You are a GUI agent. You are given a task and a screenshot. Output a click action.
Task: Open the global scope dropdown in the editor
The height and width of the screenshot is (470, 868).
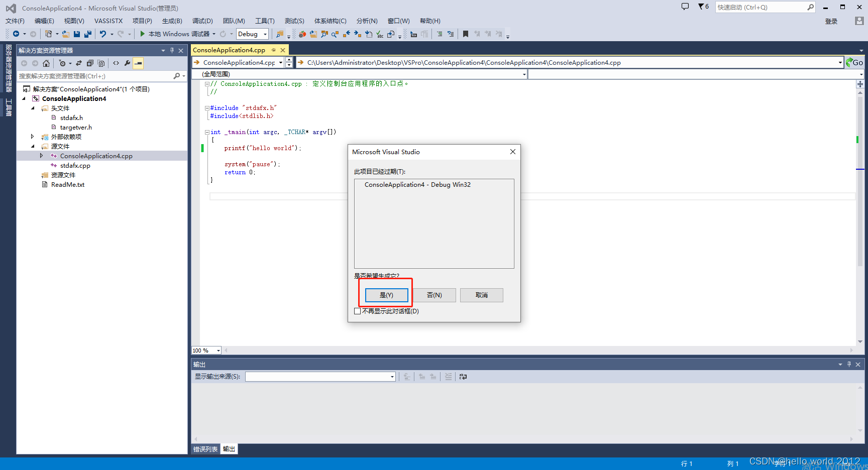524,74
